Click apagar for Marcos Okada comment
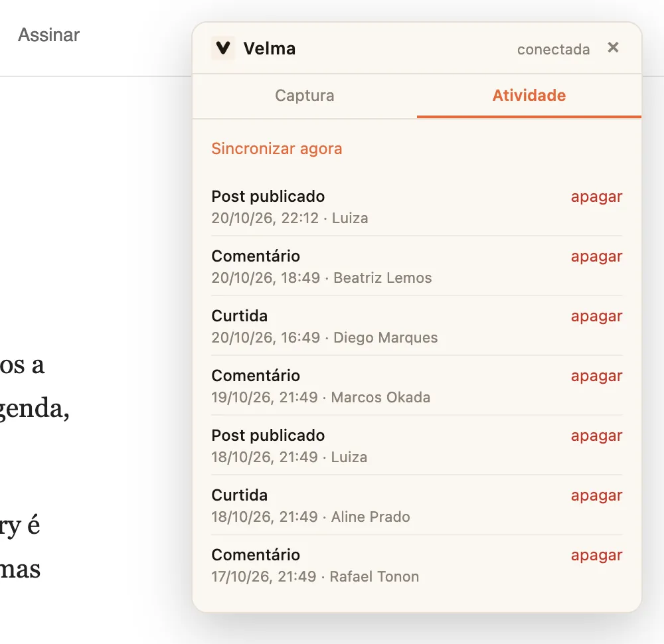The height and width of the screenshot is (644, 664). coord(596,376)
